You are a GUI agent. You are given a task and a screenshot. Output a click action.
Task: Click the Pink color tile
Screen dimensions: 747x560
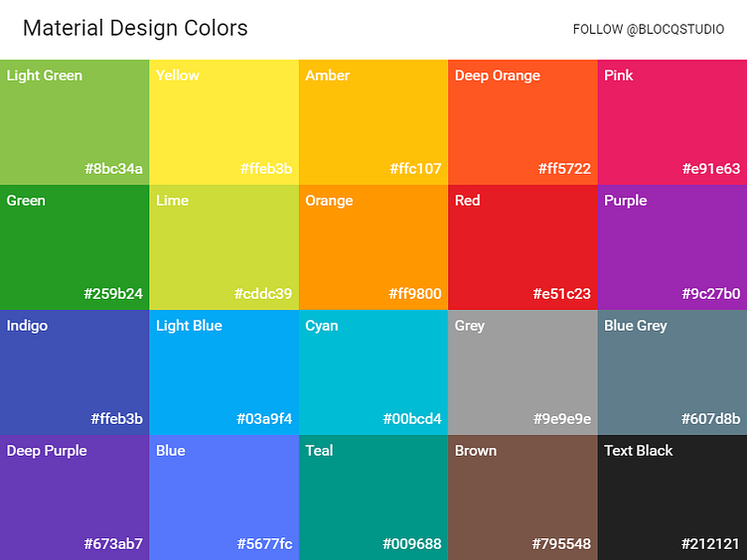[672, 122]
